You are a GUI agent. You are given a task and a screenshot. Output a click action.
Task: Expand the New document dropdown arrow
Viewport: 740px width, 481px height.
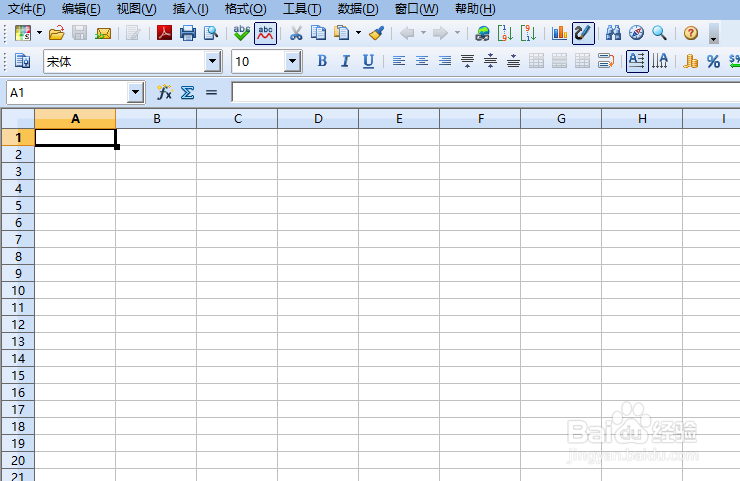tap(40, 33)
